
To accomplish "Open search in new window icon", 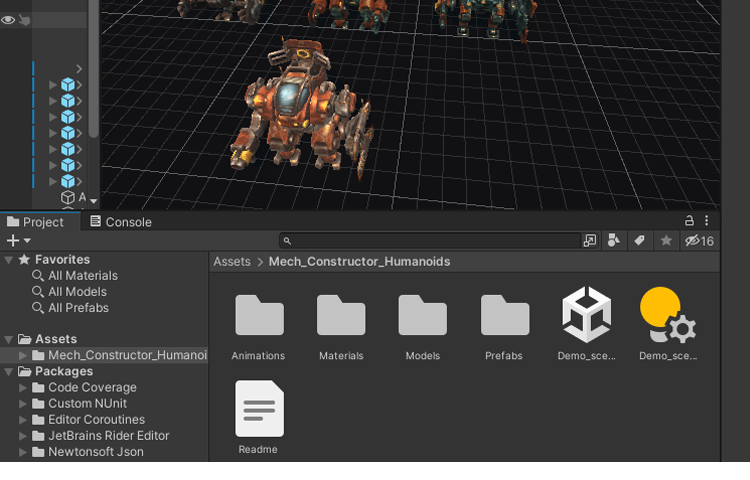I will [590, 241].
